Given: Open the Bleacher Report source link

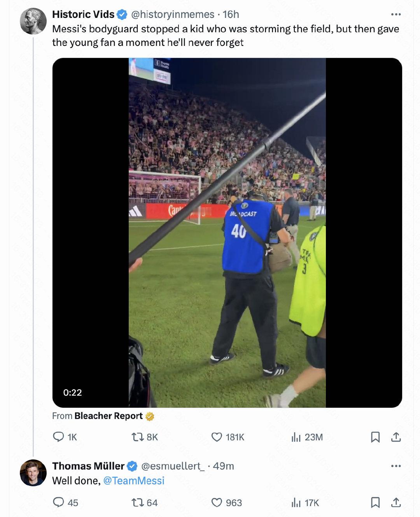Looking at the screenshot, I should coord(108,416).
